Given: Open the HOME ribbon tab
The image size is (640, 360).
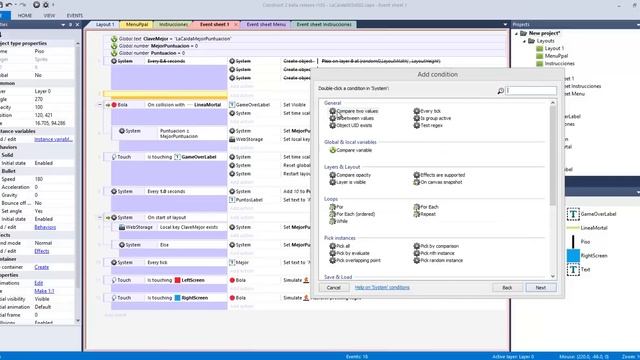Looking at the screenshot, I should point(24,16).
